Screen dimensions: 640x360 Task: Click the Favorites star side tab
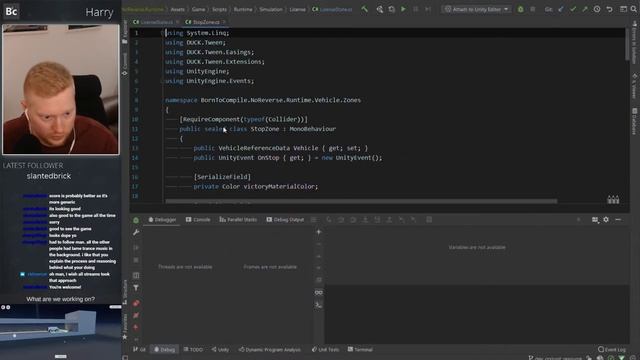[x=125, y=326]
